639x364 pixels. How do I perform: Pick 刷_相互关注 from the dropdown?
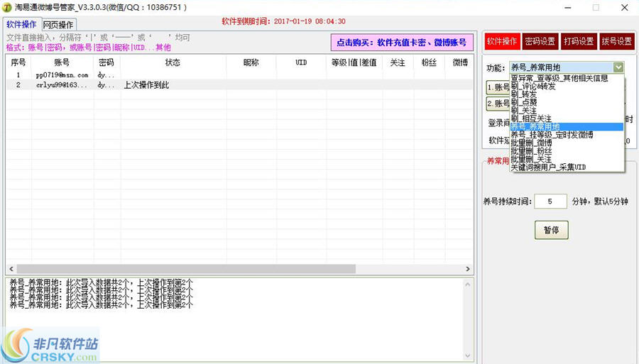[x=567, y=118]
